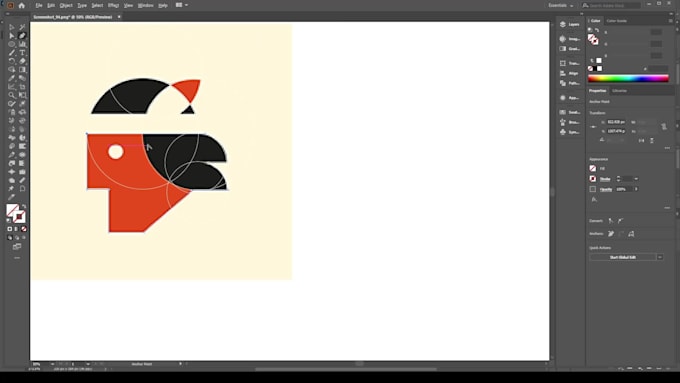Show more Transform options
680x383 pixels.
[x=667, y=148]
